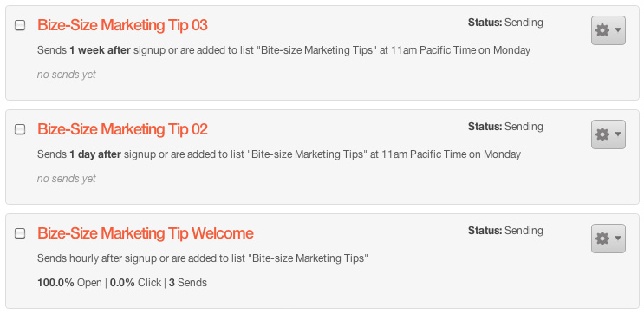
Task: Expand dropdown arrow on Welcome settings
Action: click(618, 238)
